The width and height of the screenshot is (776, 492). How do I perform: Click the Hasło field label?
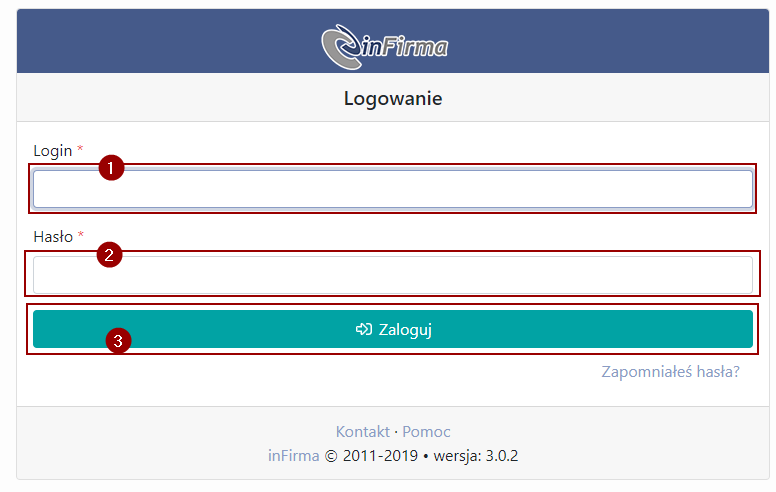pos(53,237)
